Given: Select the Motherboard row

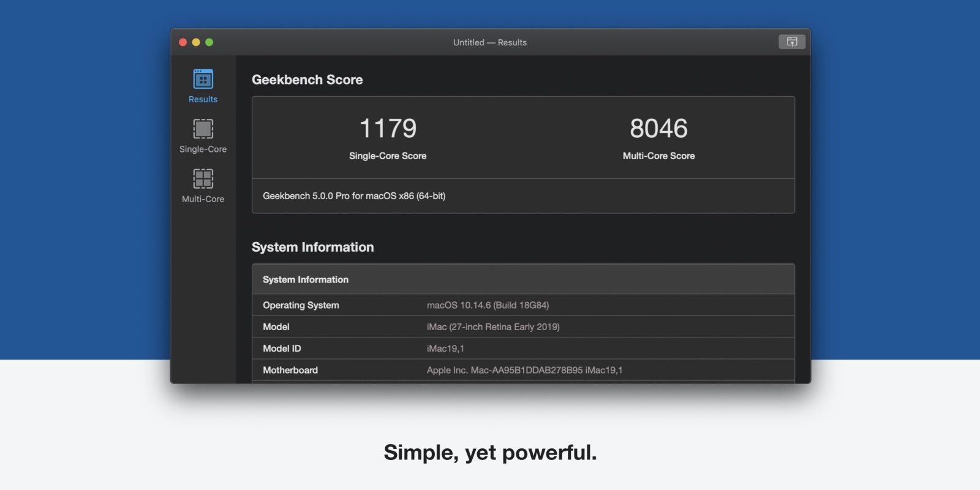Looking at the screenshot, I should click(523, 370).
